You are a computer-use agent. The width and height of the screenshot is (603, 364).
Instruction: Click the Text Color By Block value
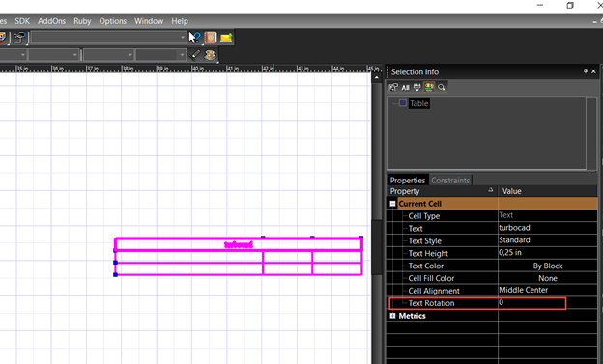click(548, 266)
